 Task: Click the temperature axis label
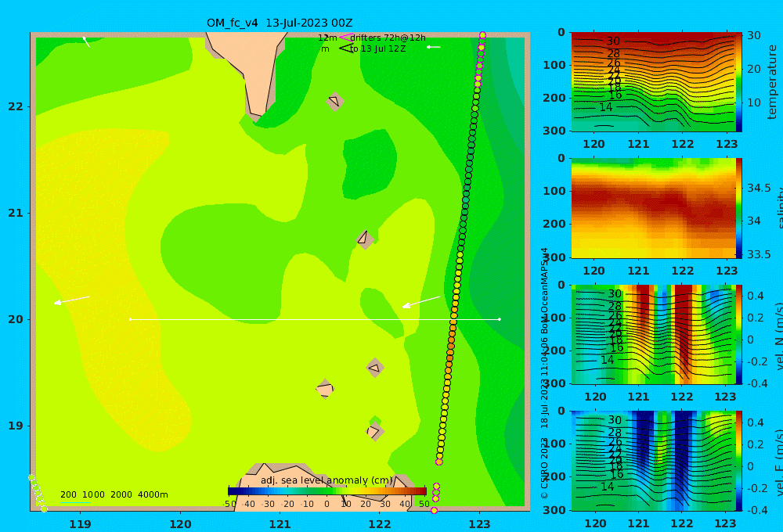tap(773, 82)
